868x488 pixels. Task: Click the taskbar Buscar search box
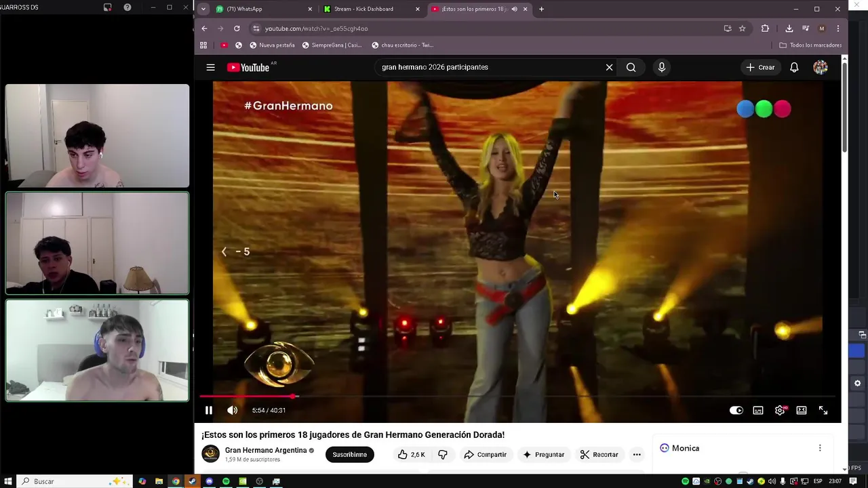pyautogui.click(x=75, y=481)
